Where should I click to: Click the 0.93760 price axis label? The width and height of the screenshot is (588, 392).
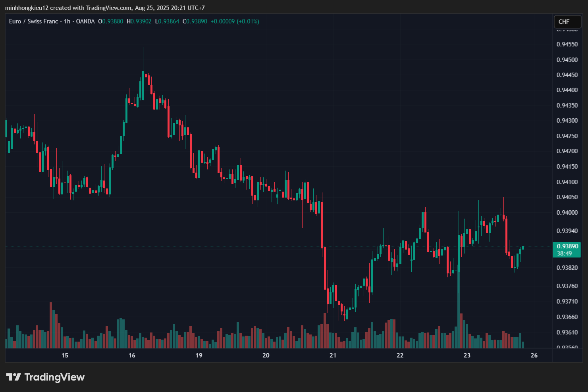tap(567, 286)
